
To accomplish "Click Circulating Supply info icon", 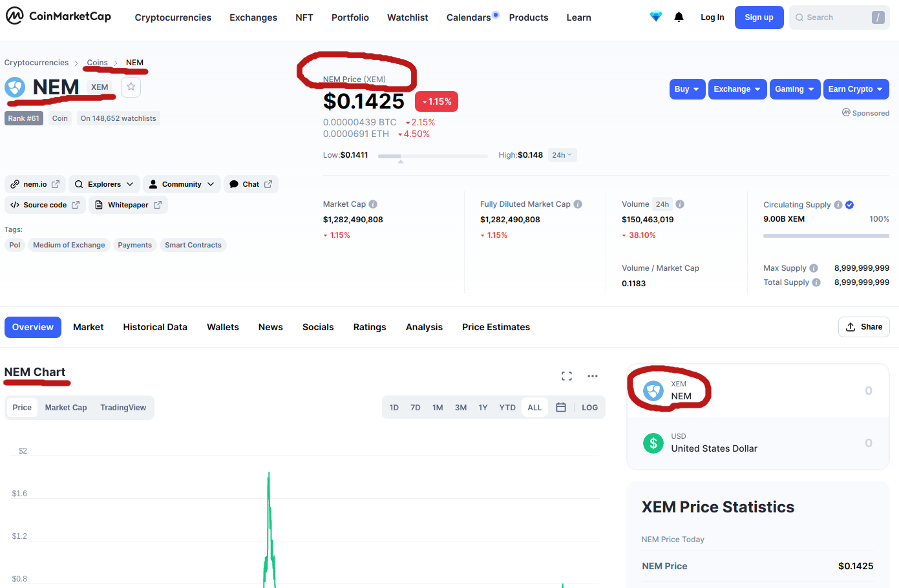I will click(x=838, y=205).
